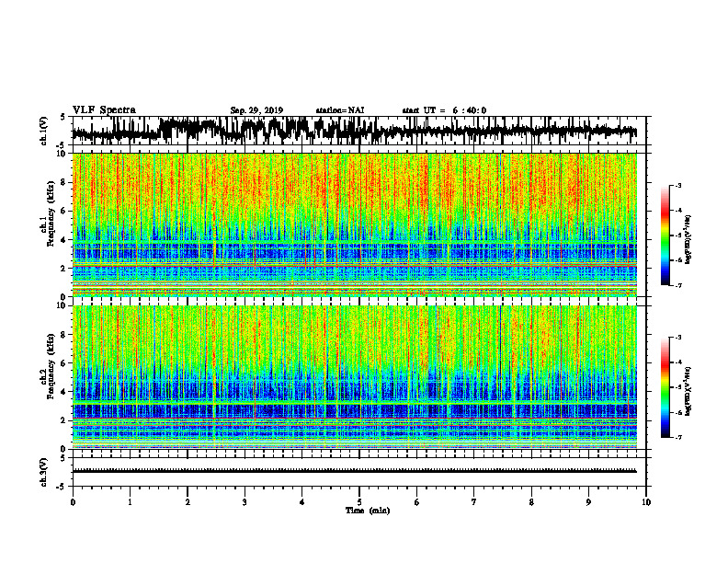Click the "ch.1(V)" waveform axis label

click(44, 131)
